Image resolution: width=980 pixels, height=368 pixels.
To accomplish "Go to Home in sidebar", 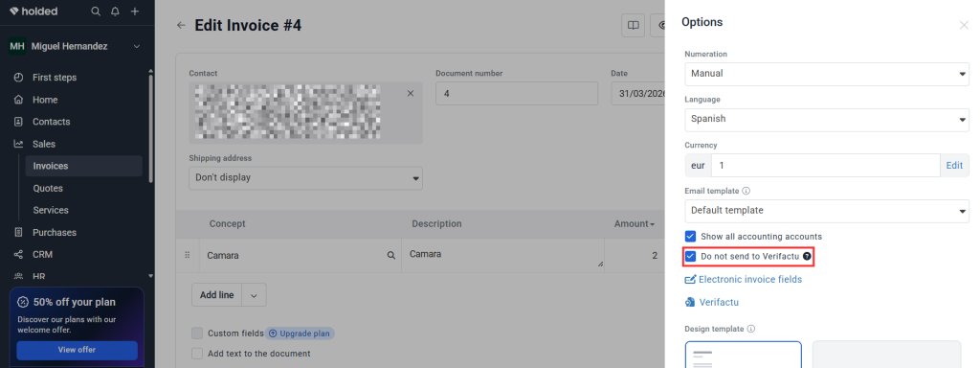I will tap(45, 100).
